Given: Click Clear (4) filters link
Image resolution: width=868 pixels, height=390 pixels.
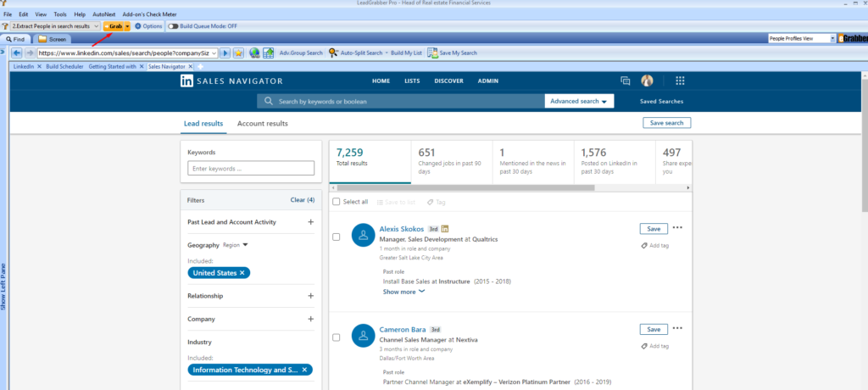Looking at the screenshot, I should pos(303,200).
